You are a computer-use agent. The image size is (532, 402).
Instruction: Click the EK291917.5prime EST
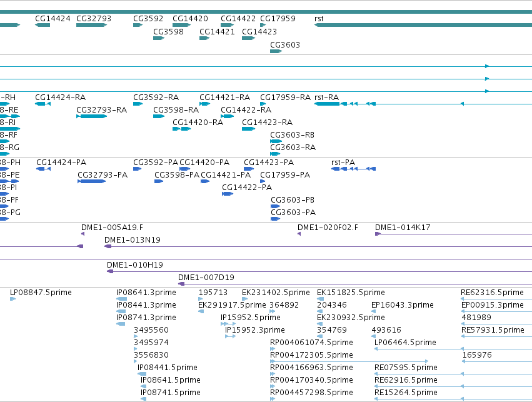point(201,311)
